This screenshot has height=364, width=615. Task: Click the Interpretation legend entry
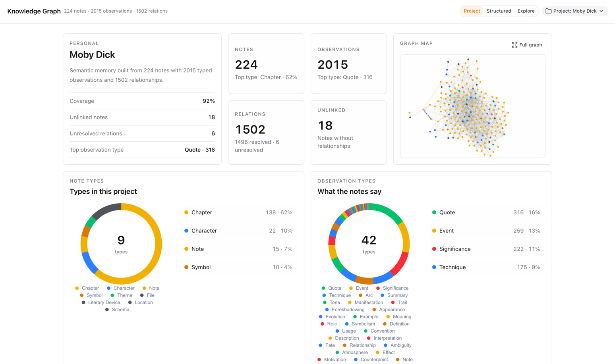pyautogui.click(x=384, y=338)
